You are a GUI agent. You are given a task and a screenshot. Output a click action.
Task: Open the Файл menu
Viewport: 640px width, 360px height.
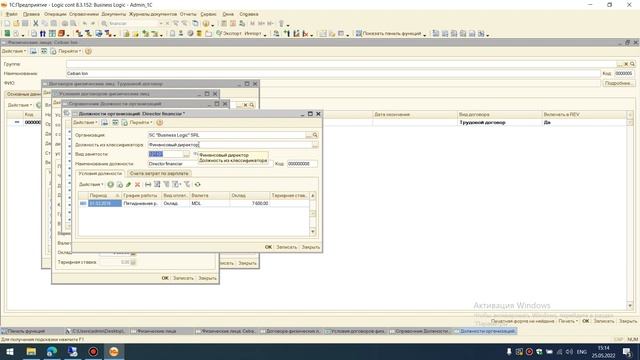click(12, 14)
